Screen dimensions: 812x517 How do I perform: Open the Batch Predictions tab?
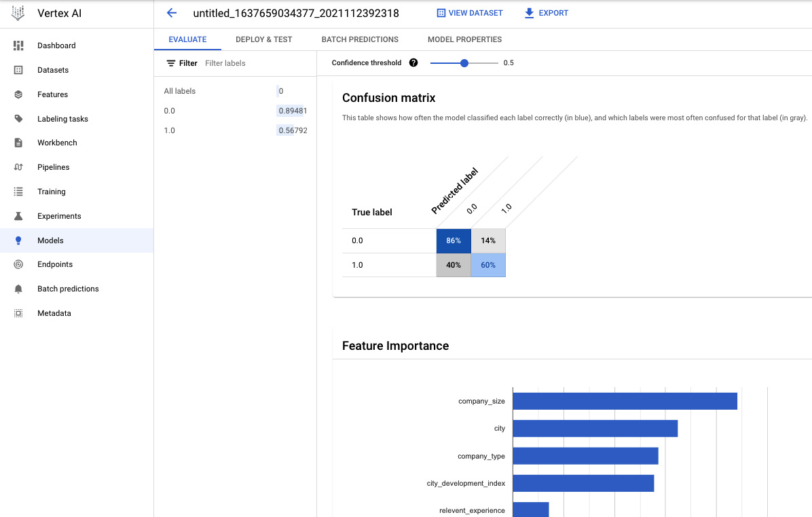[360, 39]
